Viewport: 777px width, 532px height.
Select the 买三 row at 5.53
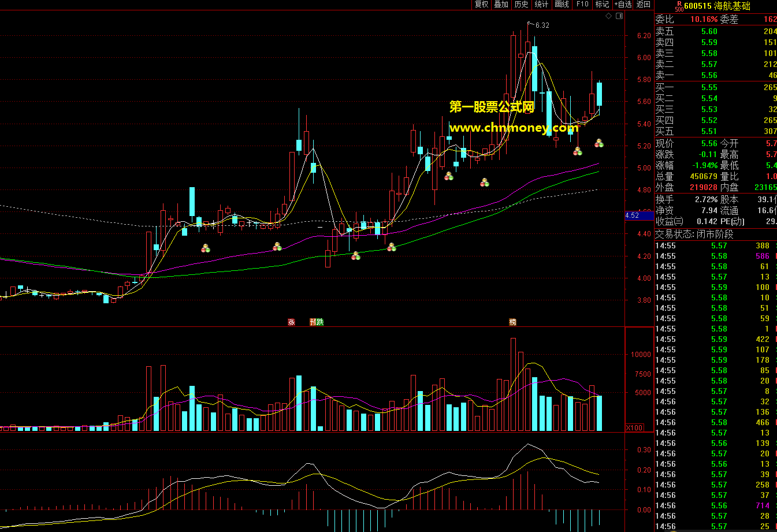pos(716,109)
